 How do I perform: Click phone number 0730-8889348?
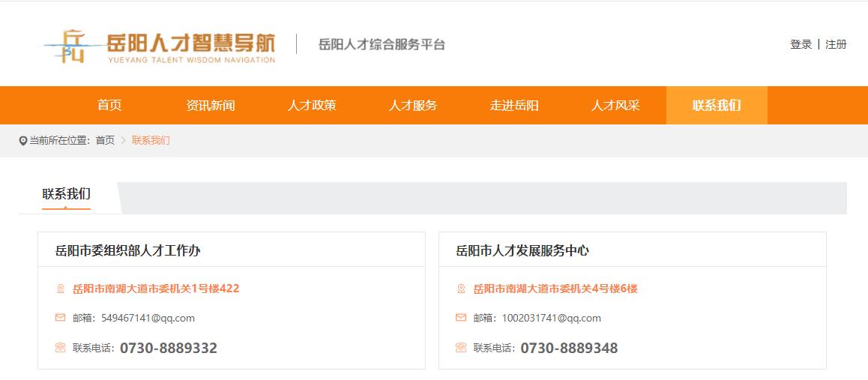(570, 348)
